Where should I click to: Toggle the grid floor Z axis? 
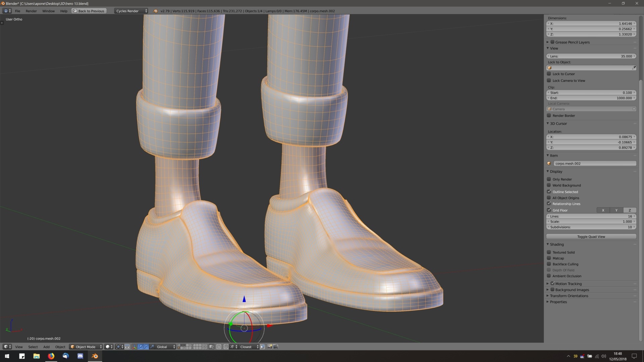(x=630, y=210)
